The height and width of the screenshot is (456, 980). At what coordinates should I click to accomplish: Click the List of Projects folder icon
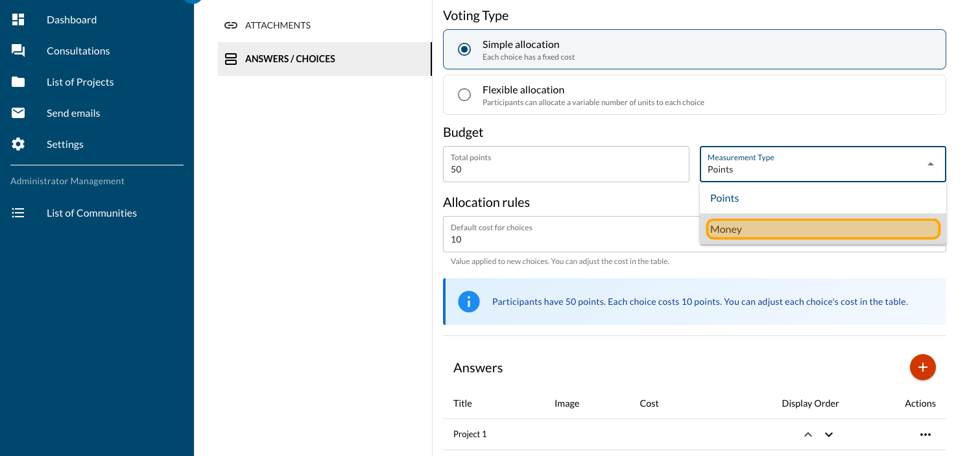(18, 82)
